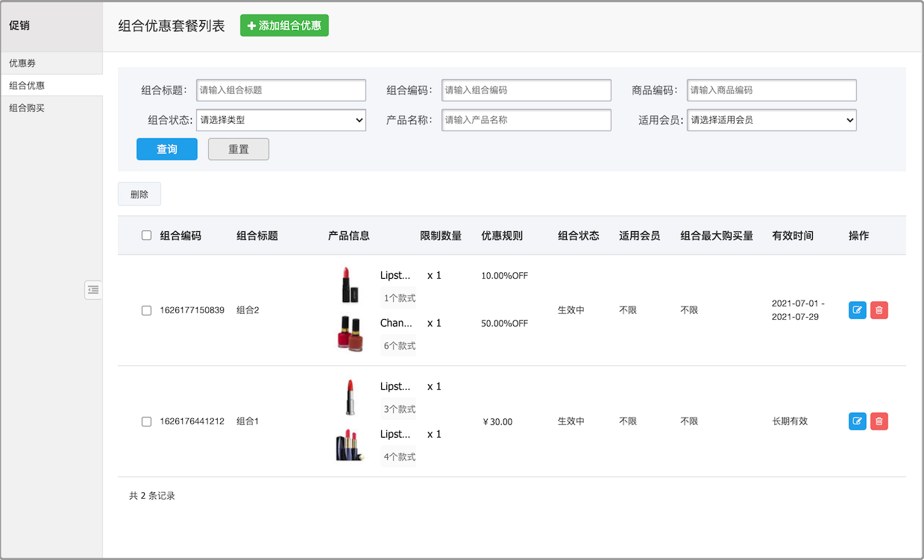Viewport: 924px width, 560px height.
Task: Click the 重置 reset button
Action: (238, 149)
